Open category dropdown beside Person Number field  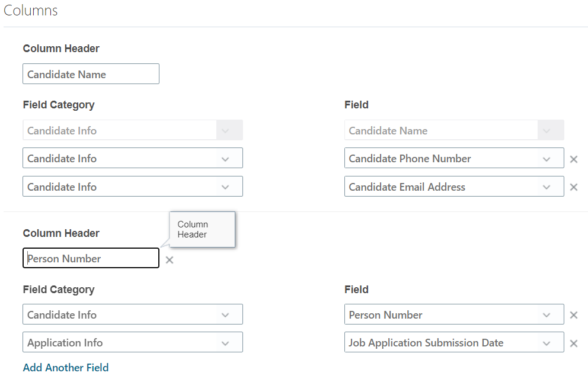[x=225, y=315]
